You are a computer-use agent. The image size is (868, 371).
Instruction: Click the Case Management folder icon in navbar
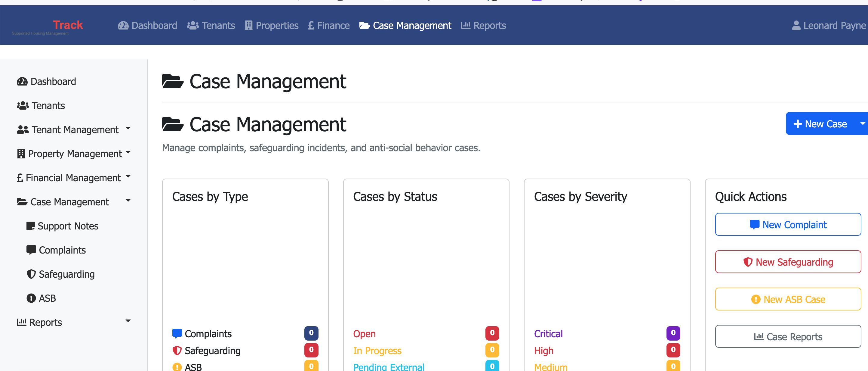pos(364,25)
